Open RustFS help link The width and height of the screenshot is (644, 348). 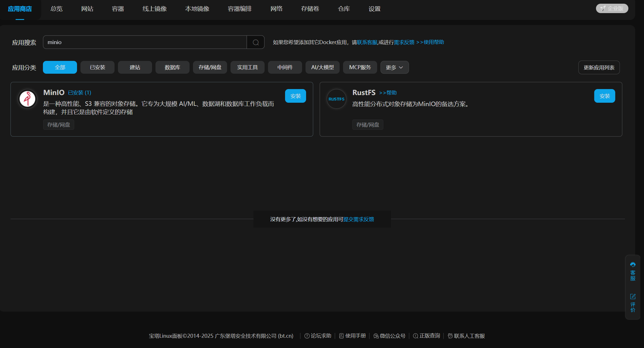coord(388,93)
